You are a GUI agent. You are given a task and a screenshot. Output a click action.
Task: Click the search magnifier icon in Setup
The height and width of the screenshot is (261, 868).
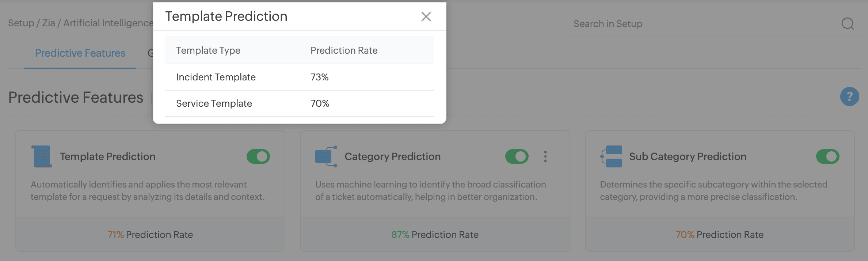point(848,24)
